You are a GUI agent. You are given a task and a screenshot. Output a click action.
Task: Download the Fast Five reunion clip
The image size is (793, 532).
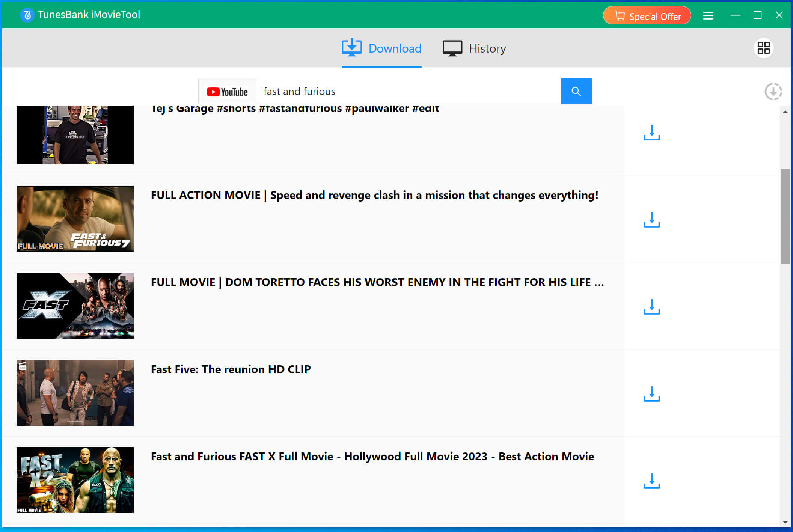point(651,394)
